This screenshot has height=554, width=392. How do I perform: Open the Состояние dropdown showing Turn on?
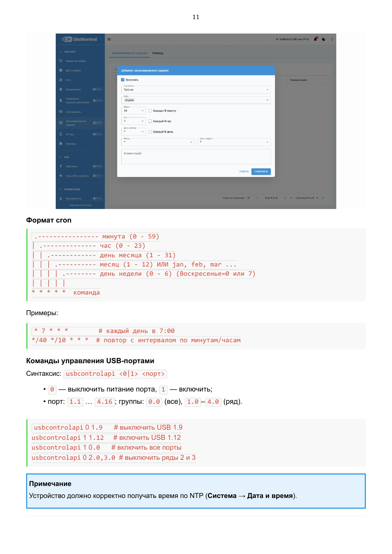196,90
